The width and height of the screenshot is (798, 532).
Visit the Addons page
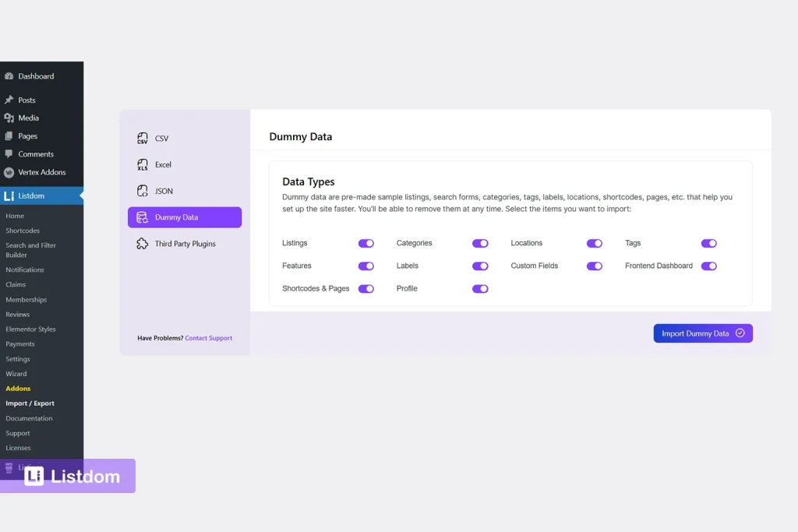click(18, 388)
